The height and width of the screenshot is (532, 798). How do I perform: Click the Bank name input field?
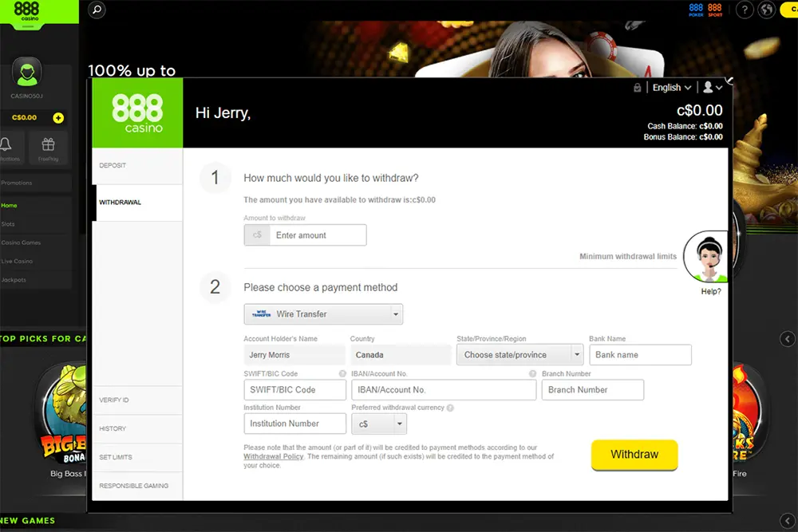[x=640, y=355]
